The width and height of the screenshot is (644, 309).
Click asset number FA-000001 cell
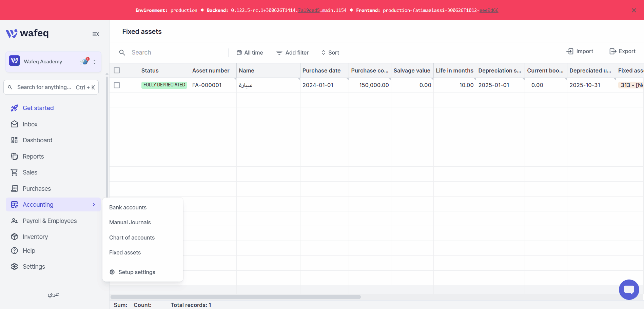coord(213,85)
